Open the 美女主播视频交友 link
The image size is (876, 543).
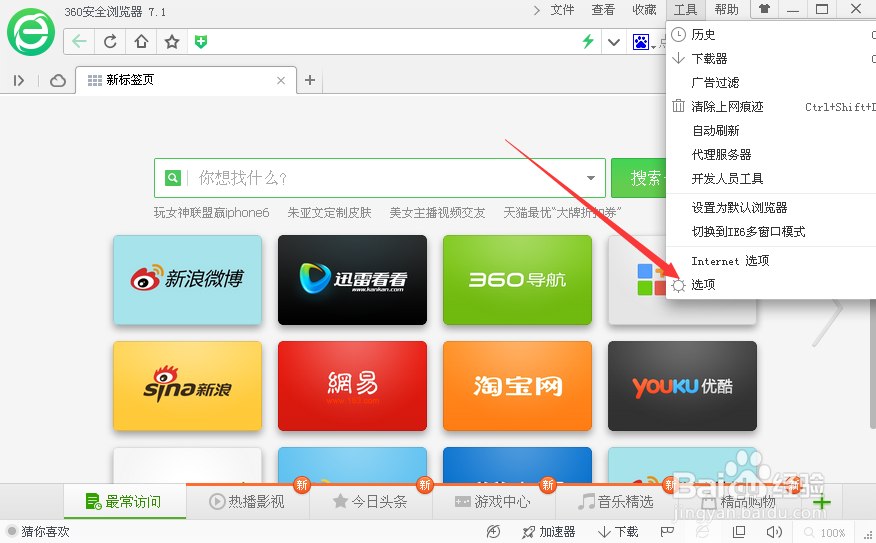click(437, 212)
